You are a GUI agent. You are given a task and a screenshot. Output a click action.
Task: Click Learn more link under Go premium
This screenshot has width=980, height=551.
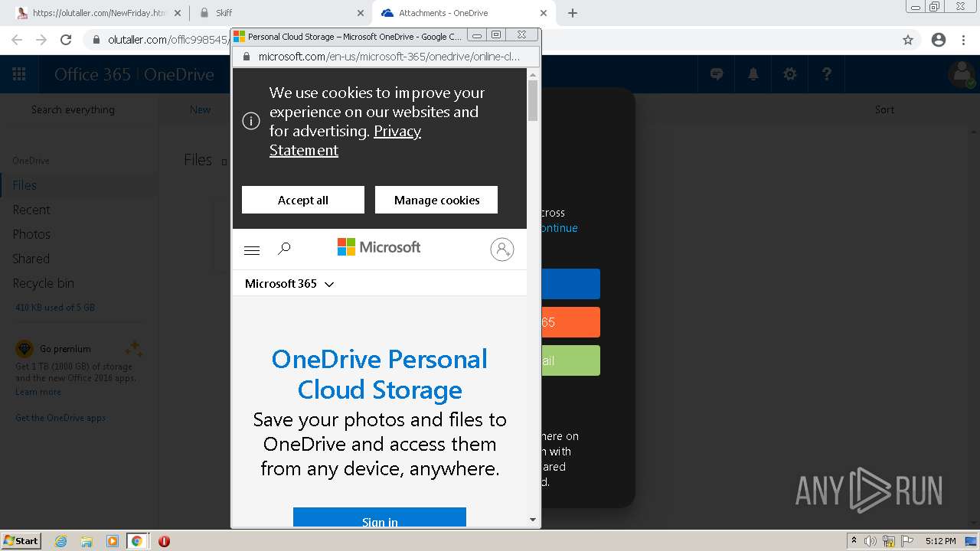tap(38, 392)
